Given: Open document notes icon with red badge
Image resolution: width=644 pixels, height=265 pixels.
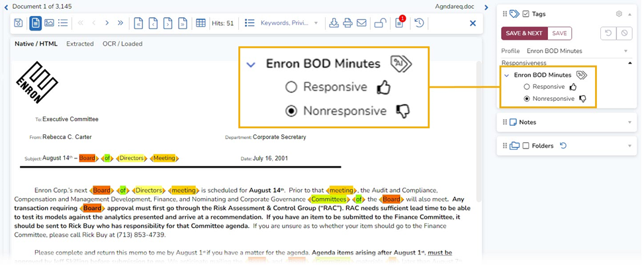Looking at the screenshot, I should click(400, 23).
